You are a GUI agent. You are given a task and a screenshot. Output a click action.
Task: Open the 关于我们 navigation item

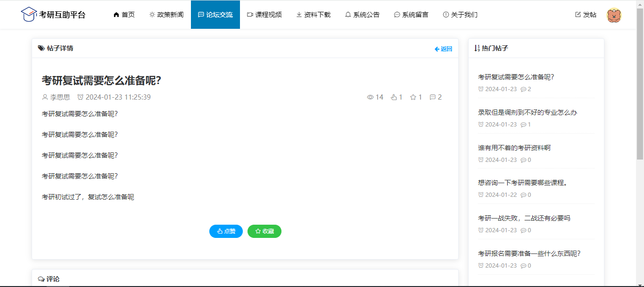(461, 15)
